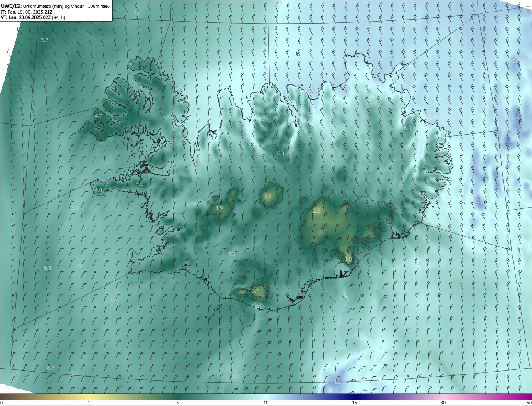
Task: Click the 4.6 value label
Action: click(140, 183)
